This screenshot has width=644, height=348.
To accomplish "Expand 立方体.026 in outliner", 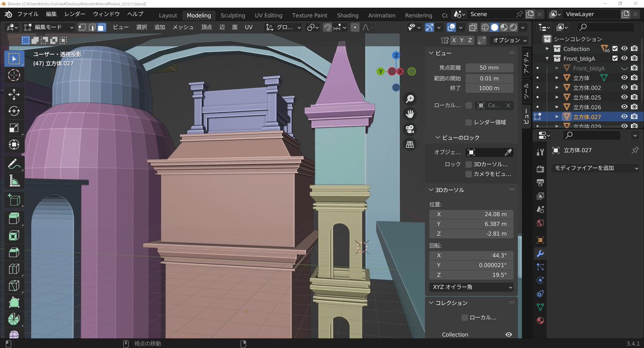I will click(x=557, y=107).
